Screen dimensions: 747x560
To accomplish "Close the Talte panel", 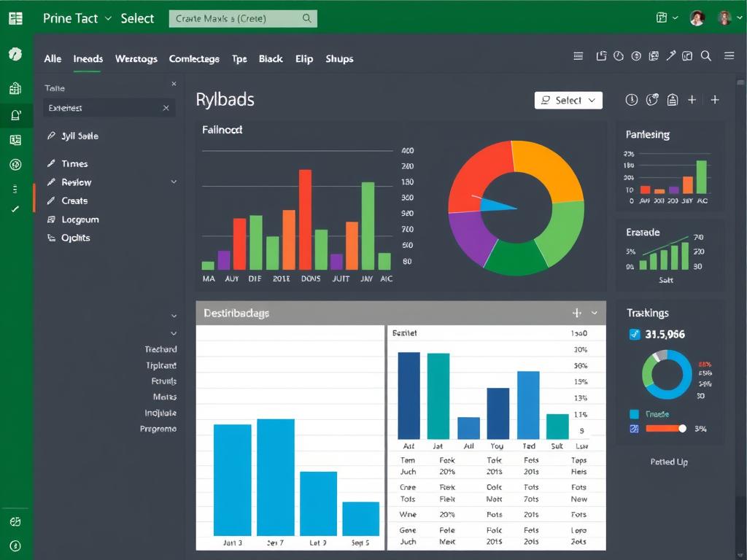I will point(174,84).
